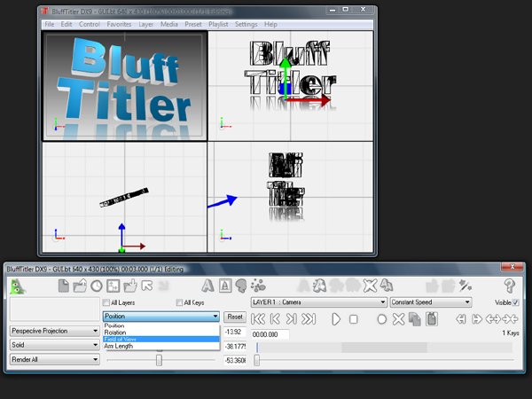This screenshot has height=399, width=532.
Task: Click the green BluffTitler mascot icon
Action: 18,286
